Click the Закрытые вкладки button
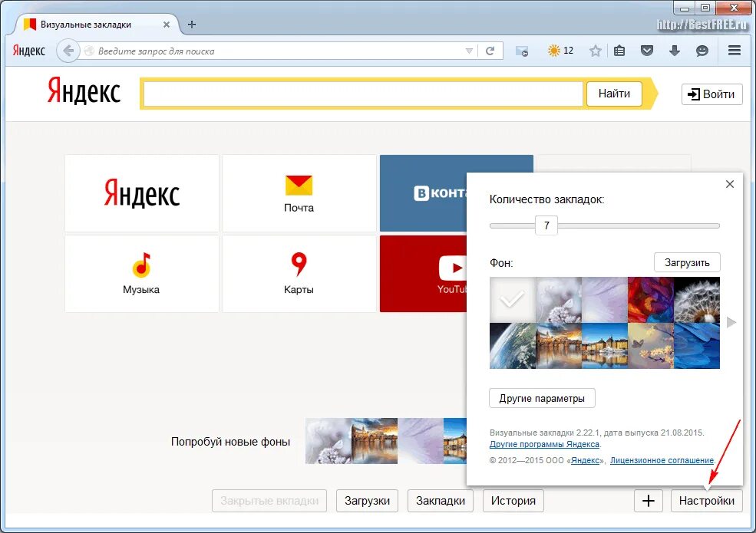Viewport: 756px width, 533px height. pos(269,501)
